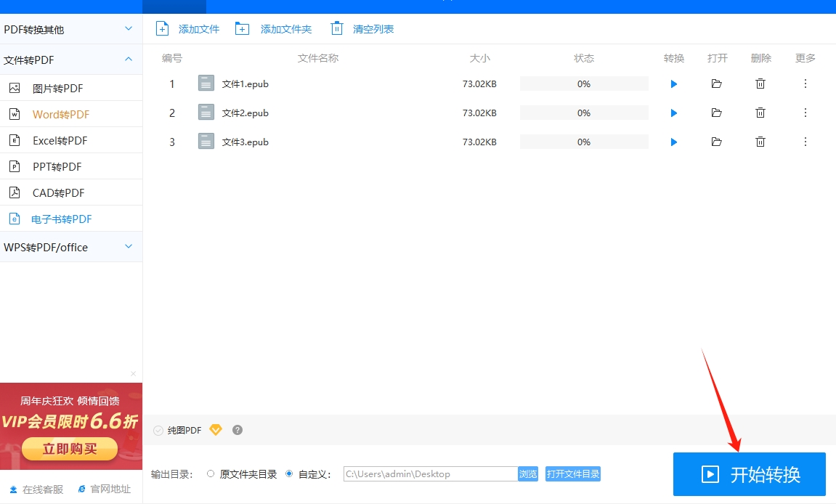Click the output path field C:\Users\admin\Desktop
This screenshot has width=836, height=504.
point(431,473)
